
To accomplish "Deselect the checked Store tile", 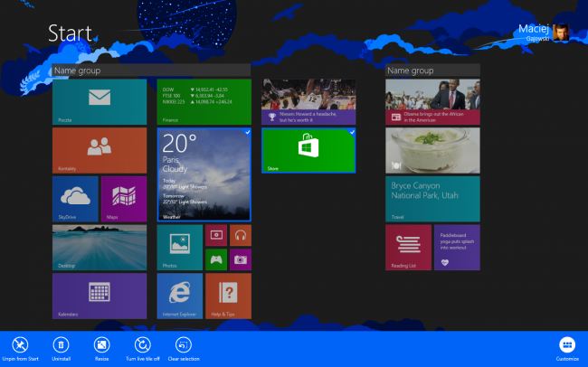I will 308,150.
